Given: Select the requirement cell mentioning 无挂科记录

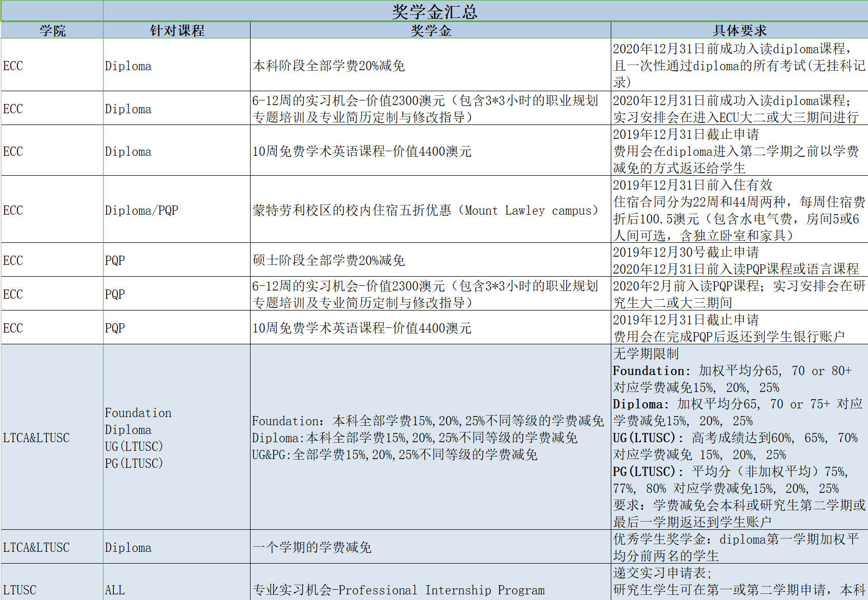Looking at the screenshot, I should click(739, 66).
